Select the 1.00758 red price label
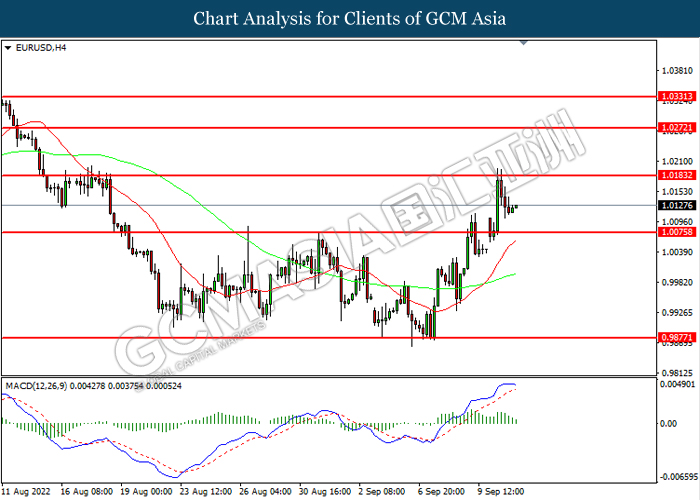The height and width of the screenshot is (500, 700). (677, 232)
